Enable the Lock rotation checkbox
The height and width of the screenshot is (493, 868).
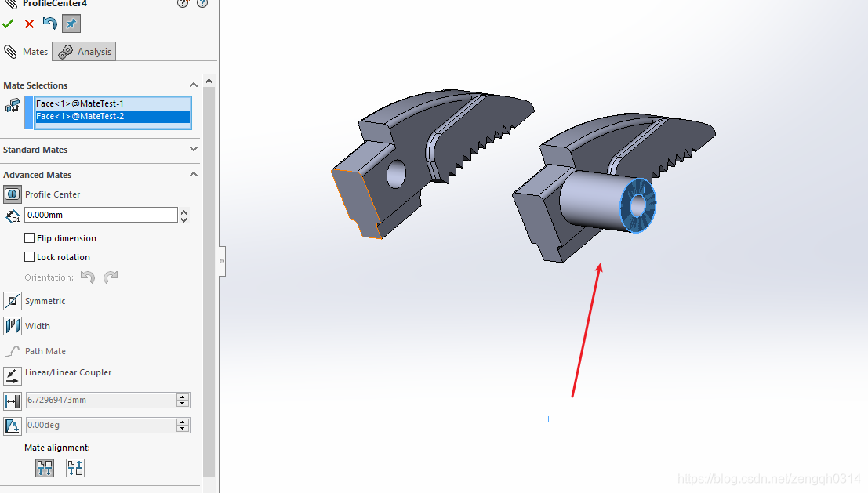click(x=29, y=257)
